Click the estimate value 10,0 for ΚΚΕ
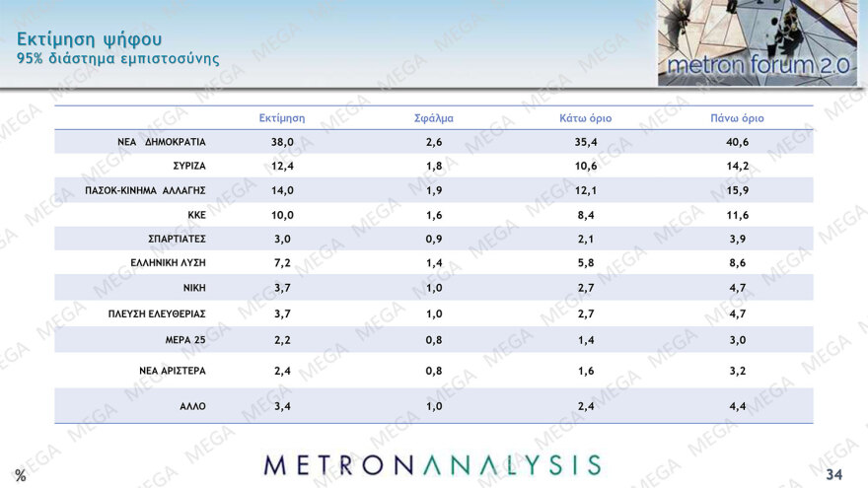 tap(282, 215)
